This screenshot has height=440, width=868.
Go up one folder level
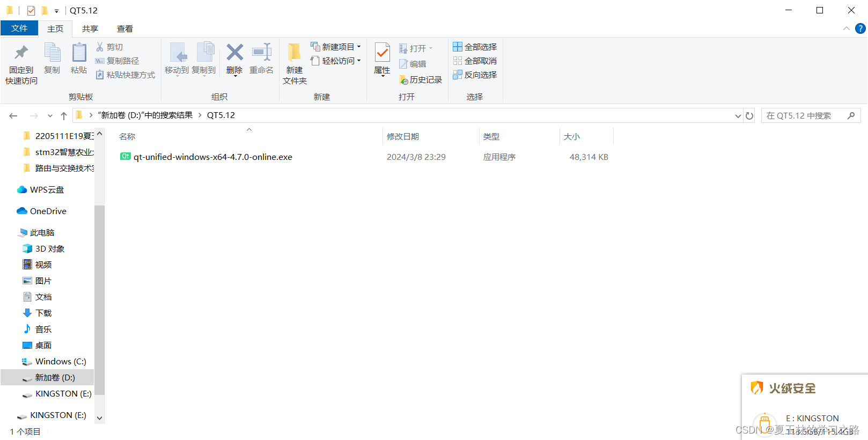64,115
